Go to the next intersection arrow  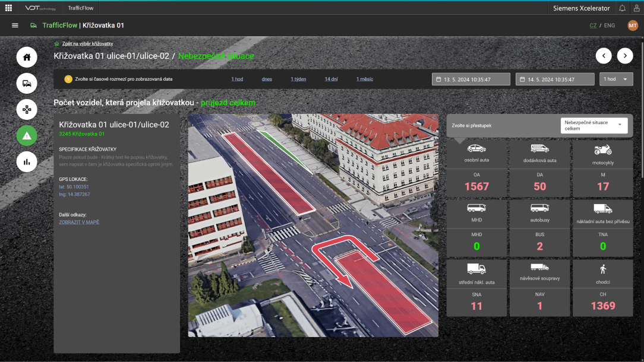click(x=624, y=56)
